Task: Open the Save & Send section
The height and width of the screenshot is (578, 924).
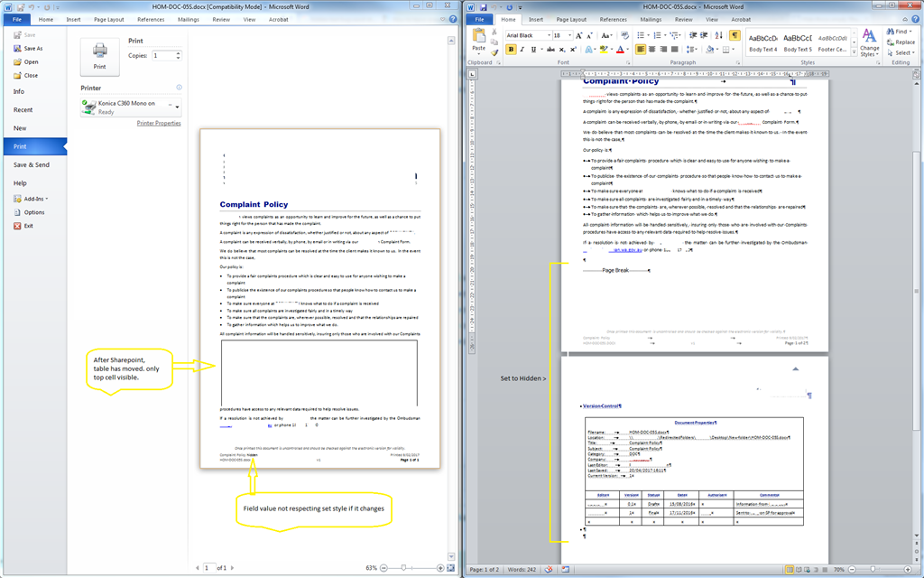Action: 32,164
